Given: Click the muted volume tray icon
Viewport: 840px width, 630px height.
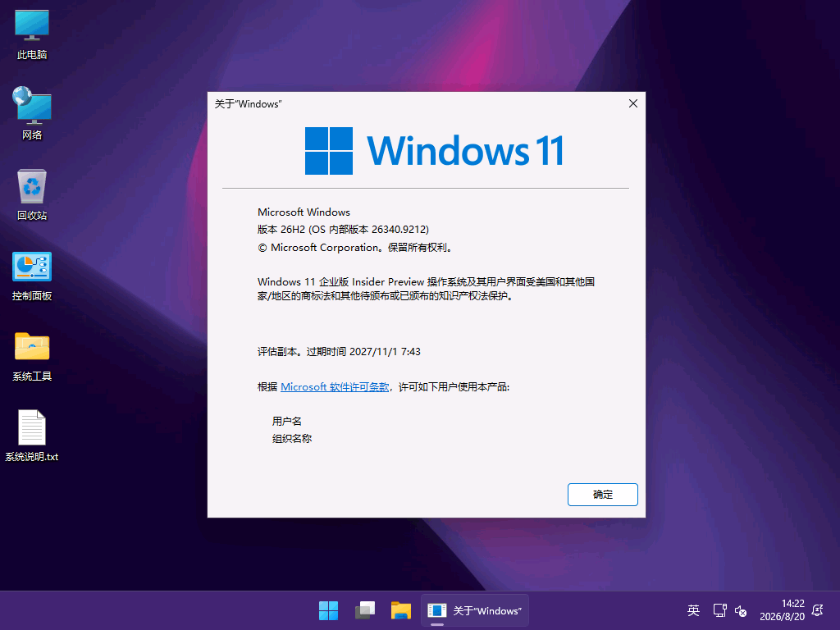Looking at the screenshot, I should tap(741, 610).
